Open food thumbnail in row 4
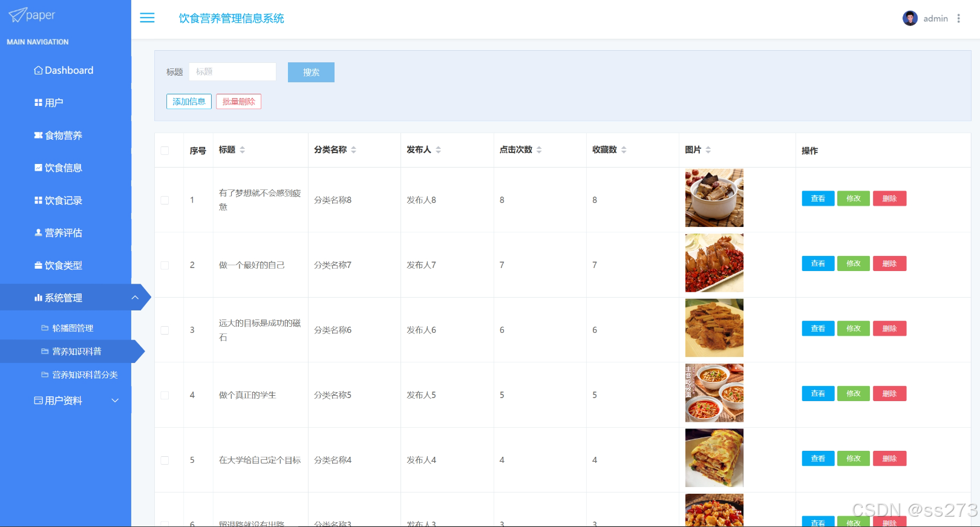 tap(714, 393)
